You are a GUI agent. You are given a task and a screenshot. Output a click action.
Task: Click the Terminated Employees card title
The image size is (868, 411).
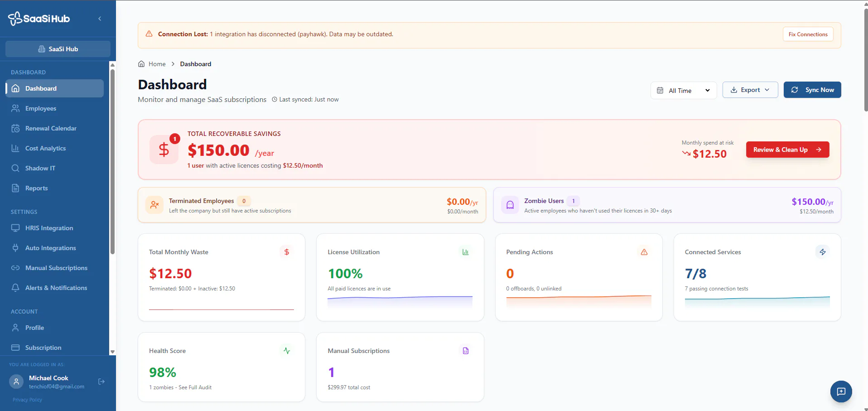tap(201, 201)
